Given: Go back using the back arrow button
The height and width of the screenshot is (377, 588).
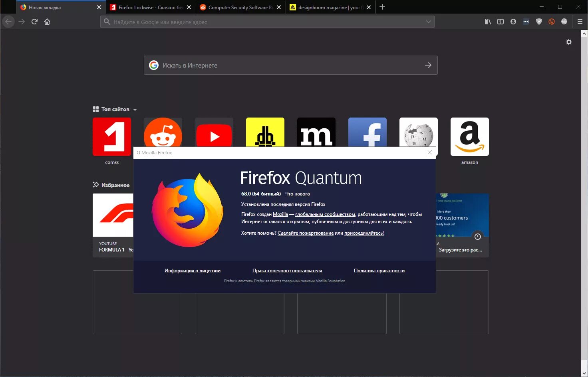Looking at the screenshot, I should click(8, 22).
